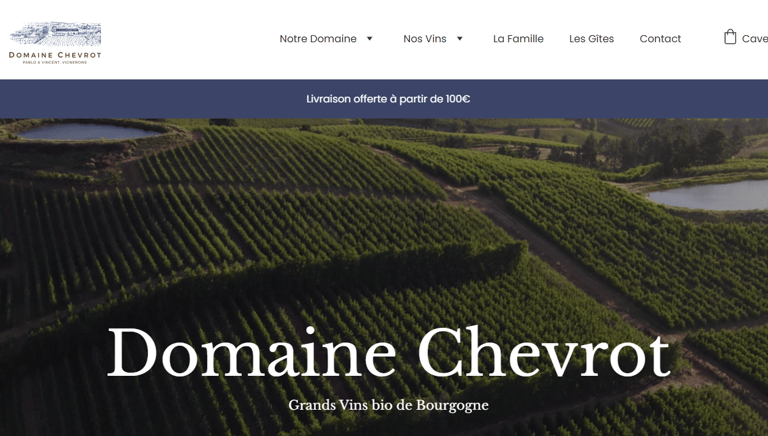Open the Contact page link

click(660, 39)
